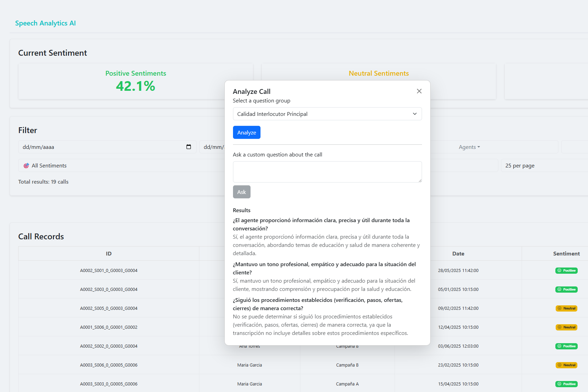The width and height of the screenshot is (588, 392).
Task: Click date 12/04/2025 10:15:00
Action: click(458, 327)
